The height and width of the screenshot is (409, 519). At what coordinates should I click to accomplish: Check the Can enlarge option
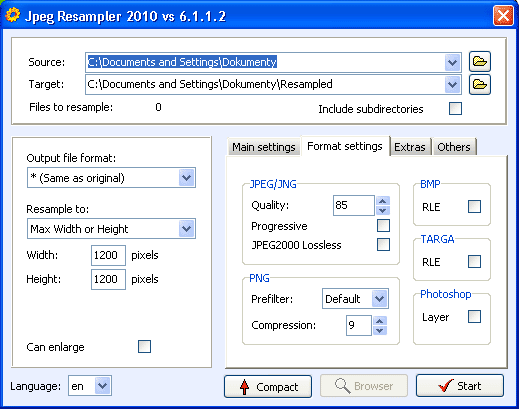click(x=144, y=346)
